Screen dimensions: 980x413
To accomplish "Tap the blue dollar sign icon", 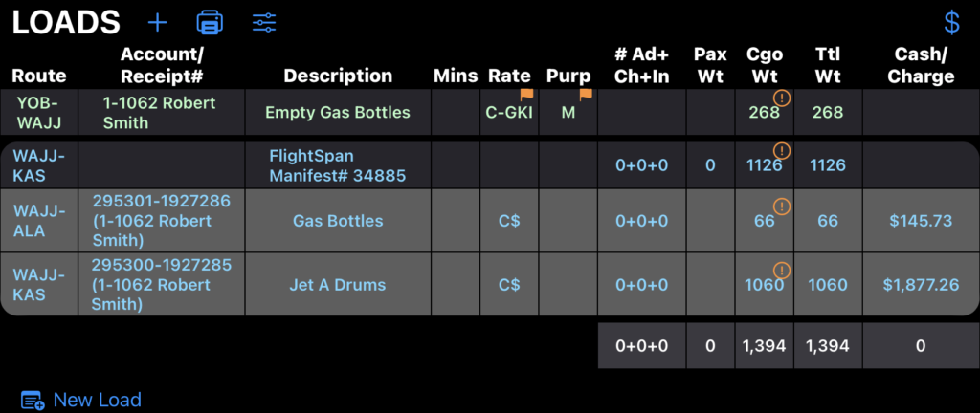I will tap(951, 22).
